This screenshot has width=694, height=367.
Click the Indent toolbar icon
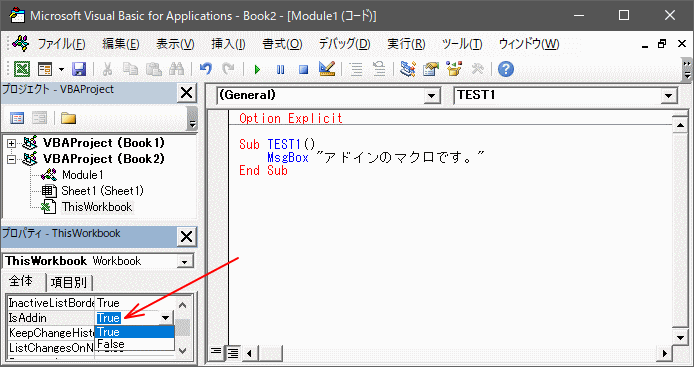click(356, 69)
